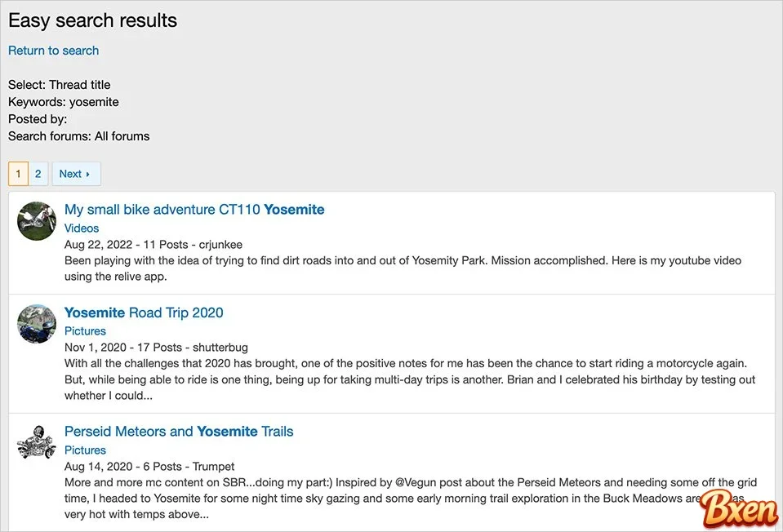783x532 pixels.
Task: Go to page 2 of search results
Action: click(38, 173)
